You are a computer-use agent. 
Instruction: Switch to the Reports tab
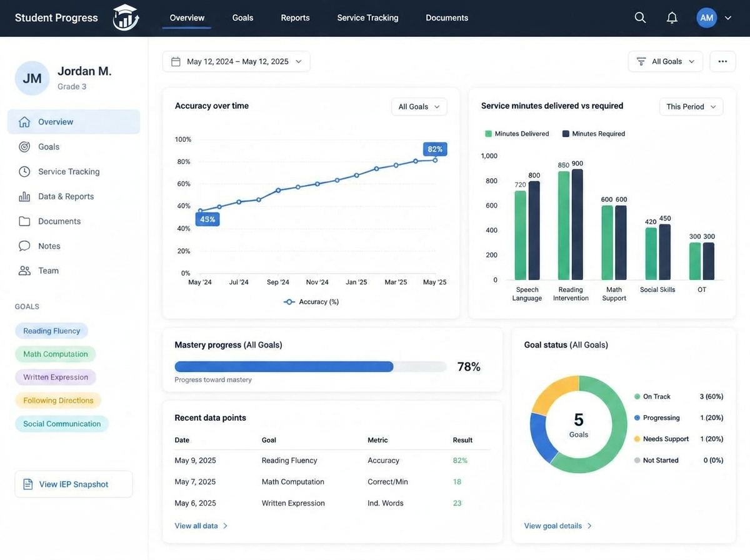pyautogui.click(x=295, y=17)
